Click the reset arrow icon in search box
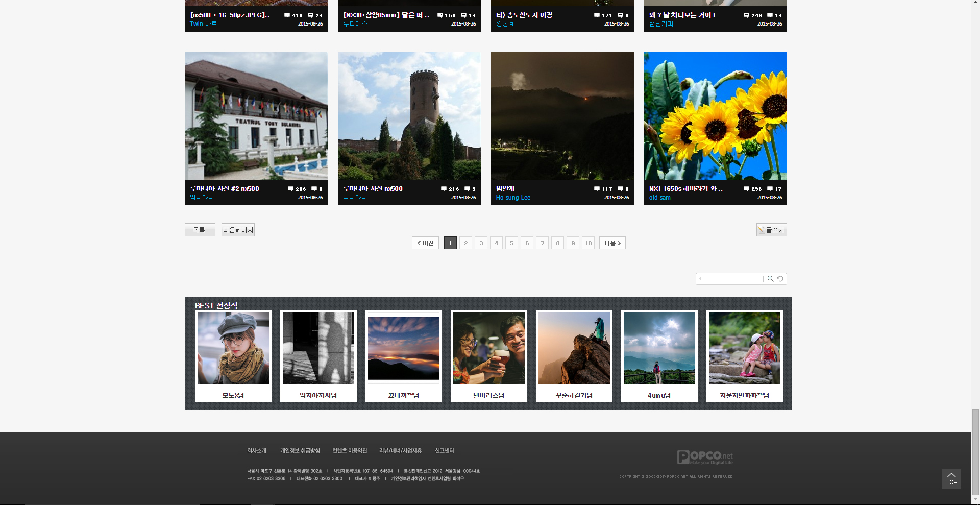This screenshot has width=980, height=505. (780, 279)
